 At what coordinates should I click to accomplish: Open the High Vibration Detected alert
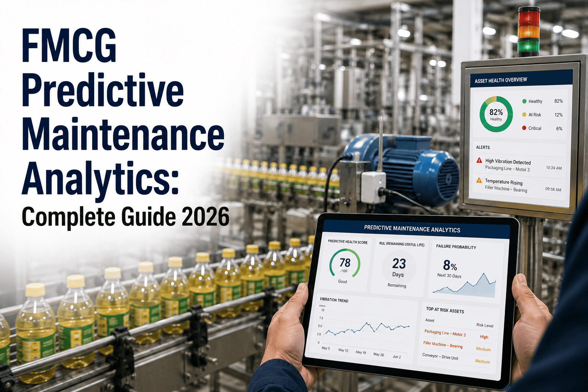click(519, 165)
